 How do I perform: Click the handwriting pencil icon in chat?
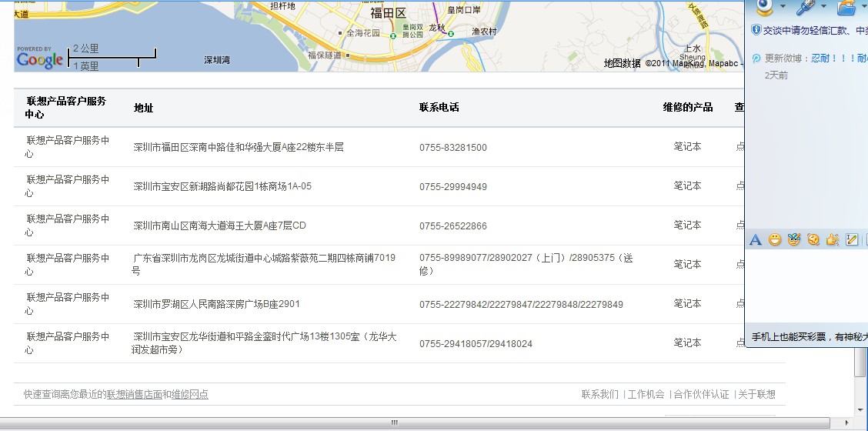click(852, 240)
